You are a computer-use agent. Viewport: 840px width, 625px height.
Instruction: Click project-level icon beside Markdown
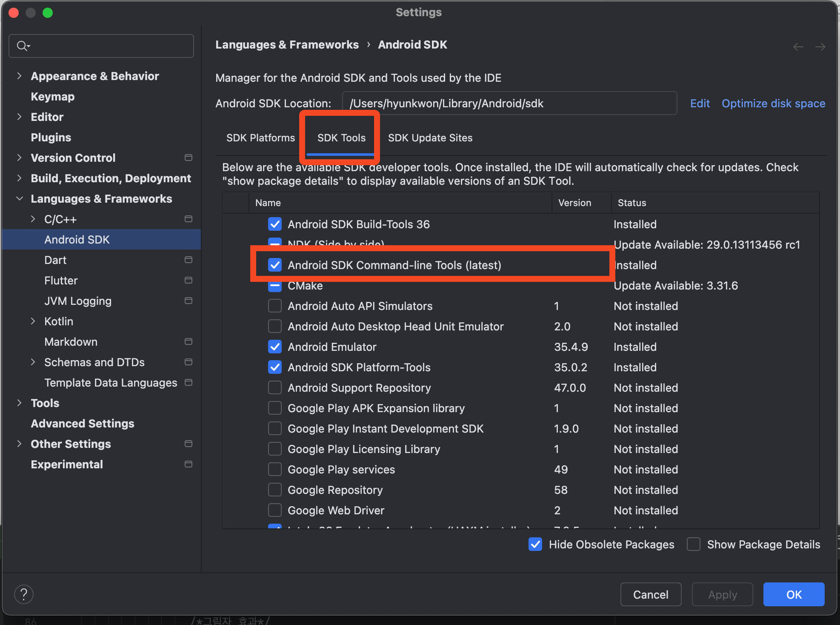pos(189,341)
